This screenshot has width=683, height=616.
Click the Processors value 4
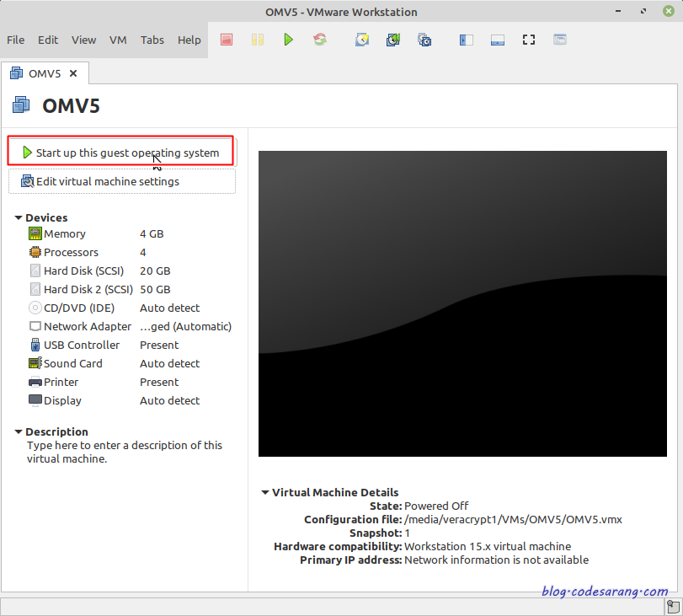(143, 252)
